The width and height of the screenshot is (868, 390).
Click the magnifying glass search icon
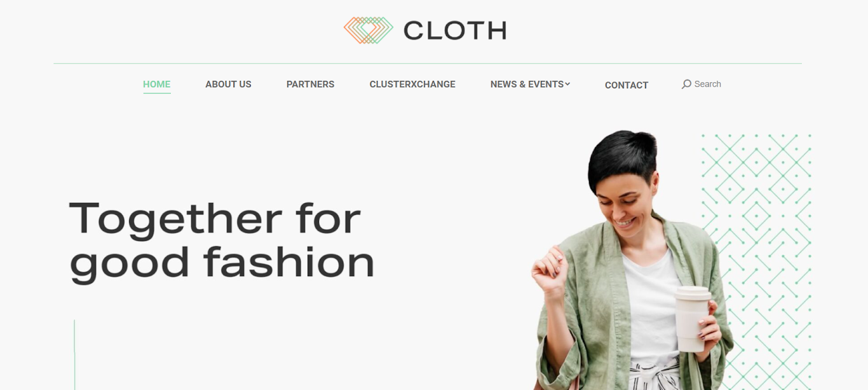(x=686, y=84)
